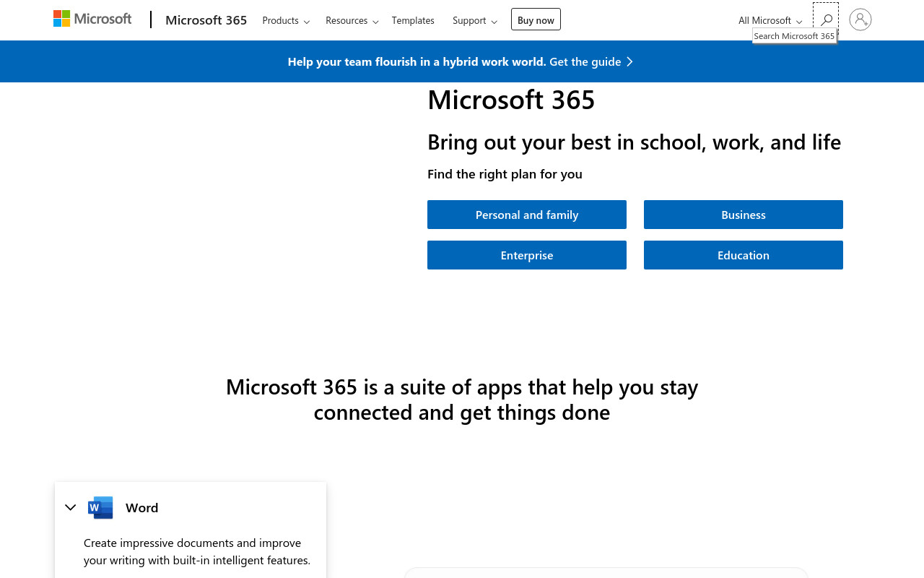Open the Get the guide link
Screen dimensions: 924x578
[585, 61]
